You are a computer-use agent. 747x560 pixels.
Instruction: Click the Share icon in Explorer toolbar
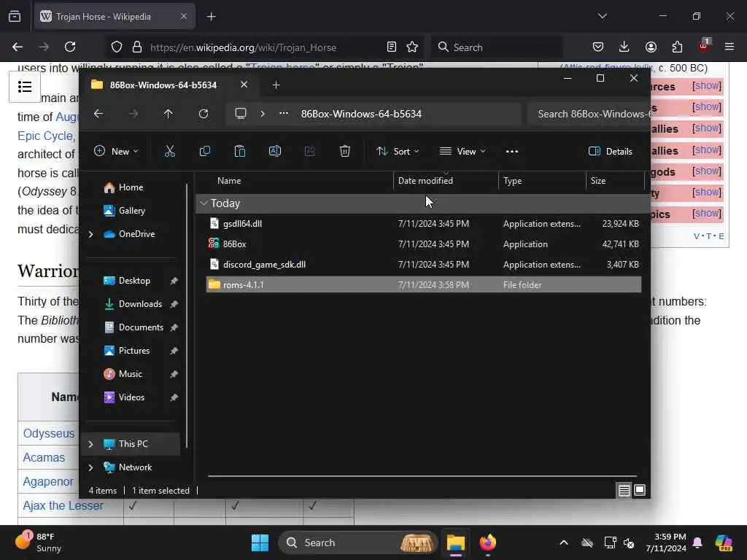pos(309,152)
